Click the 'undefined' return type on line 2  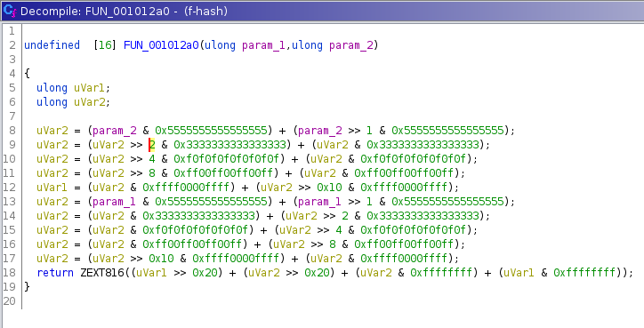coord(52,45)
